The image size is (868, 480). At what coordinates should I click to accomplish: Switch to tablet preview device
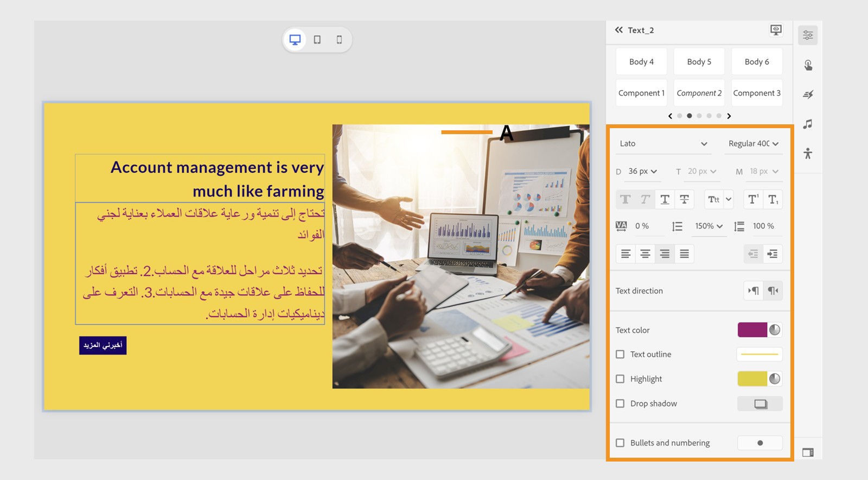pos(317,40)
